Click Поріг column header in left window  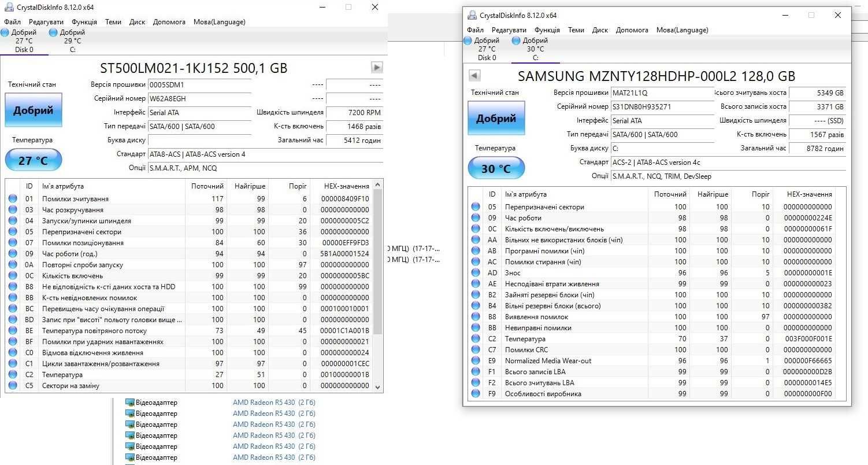click(x=298, y=186)
